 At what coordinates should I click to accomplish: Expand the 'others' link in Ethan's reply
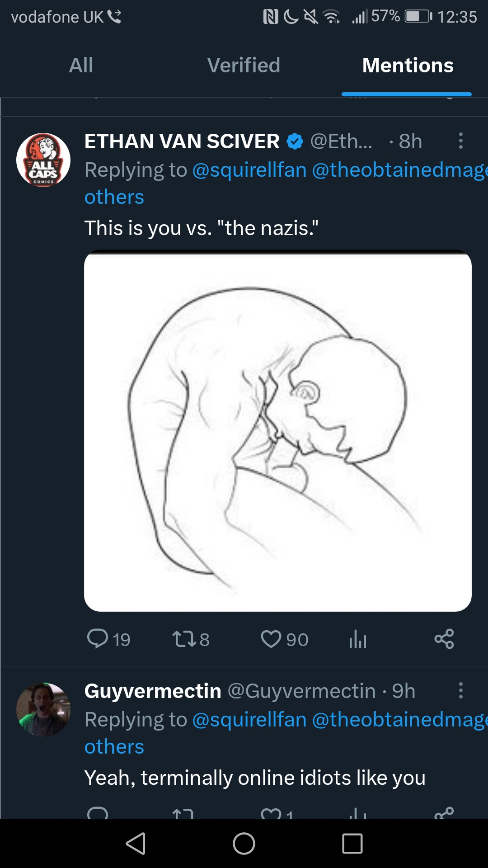tap(114, 197)
